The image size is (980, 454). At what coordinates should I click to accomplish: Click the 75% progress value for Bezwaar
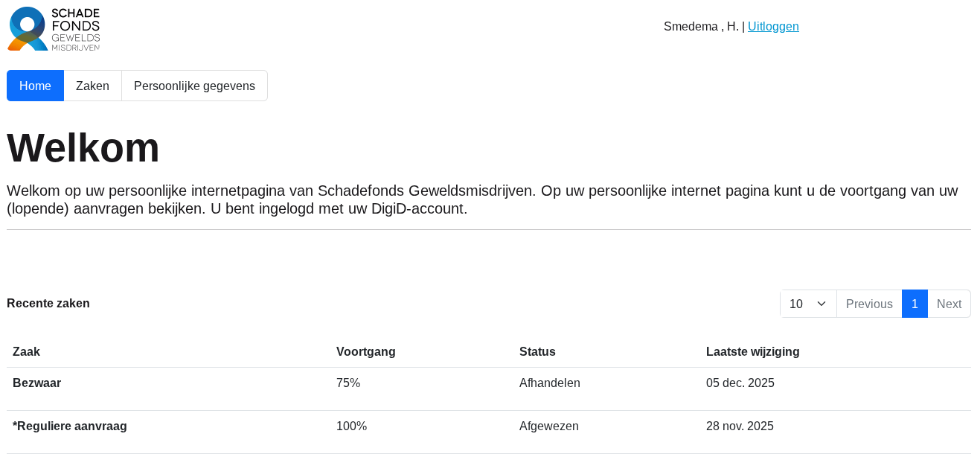pyautogui.click(x=348, y=383)
